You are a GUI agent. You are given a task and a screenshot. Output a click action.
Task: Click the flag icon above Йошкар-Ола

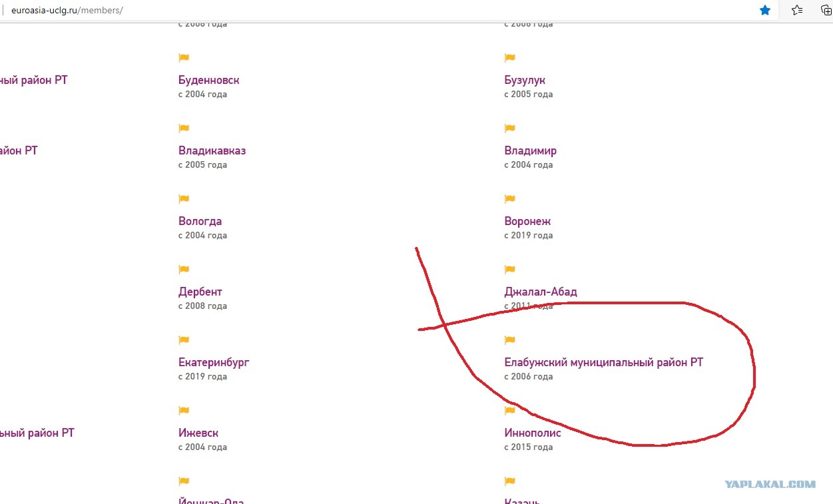pyautogui.click(x=184, y=481)
